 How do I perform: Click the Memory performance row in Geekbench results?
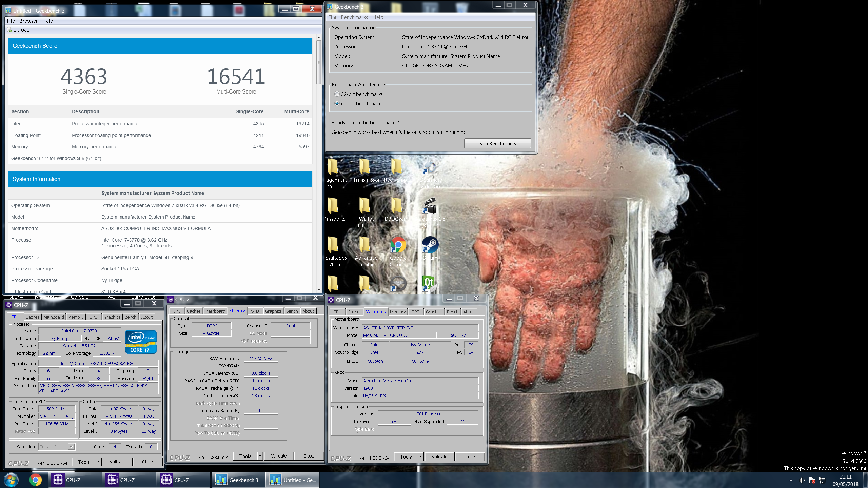pos(160,147)
